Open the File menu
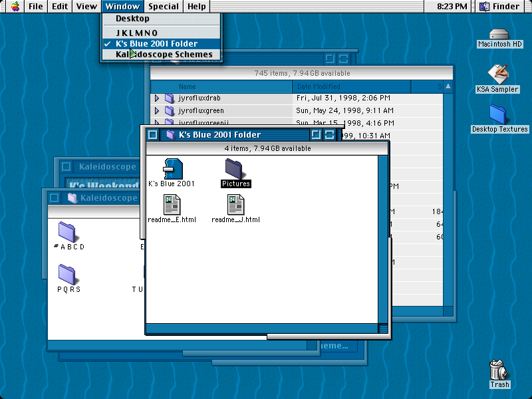 pos(36,7)
